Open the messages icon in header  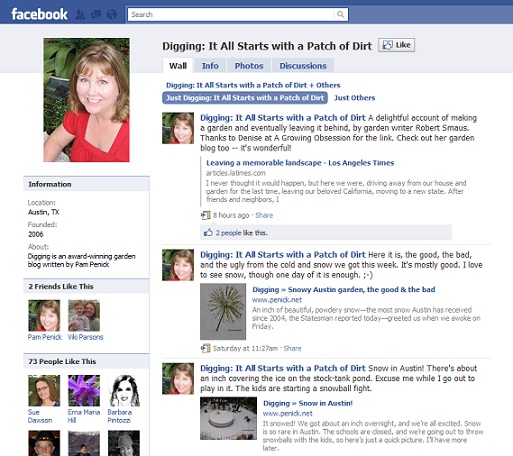[x=96, y=14]
